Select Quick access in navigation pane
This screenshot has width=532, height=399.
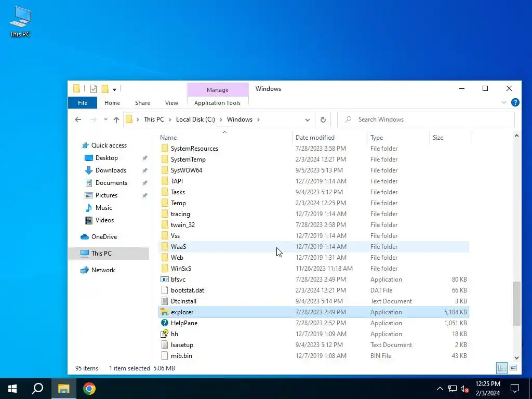pos(109,145)
